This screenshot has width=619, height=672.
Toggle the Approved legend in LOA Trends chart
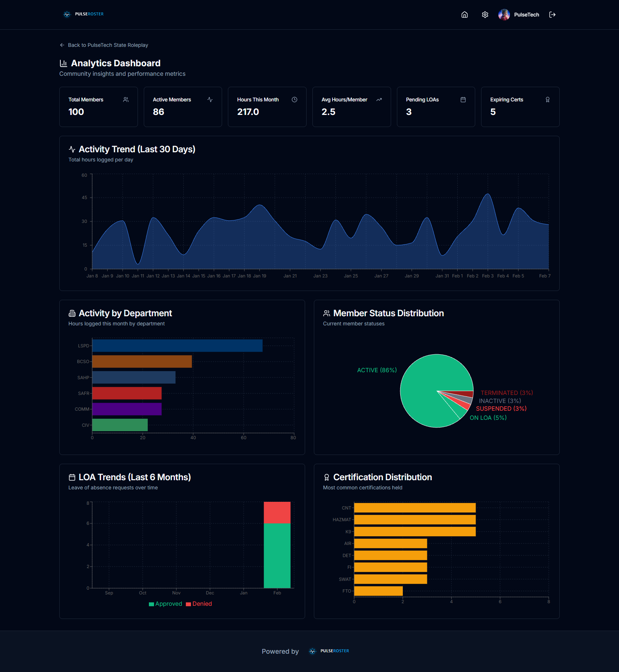click(x=166, y=604)
